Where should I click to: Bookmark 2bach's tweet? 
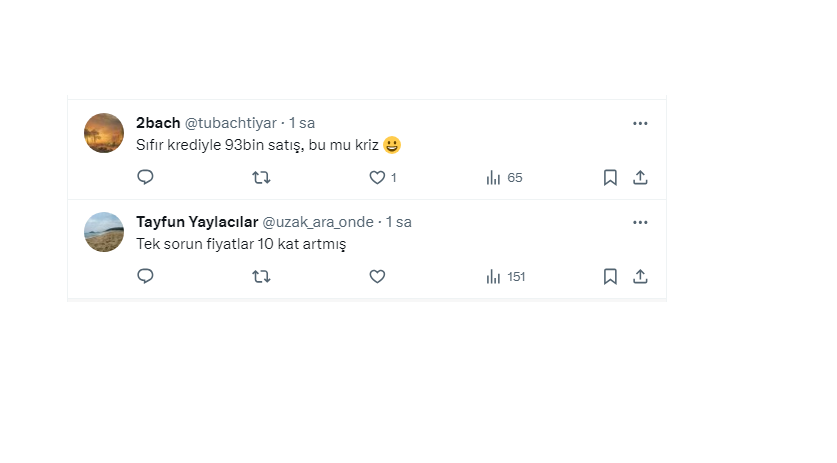tap(610, 177)
